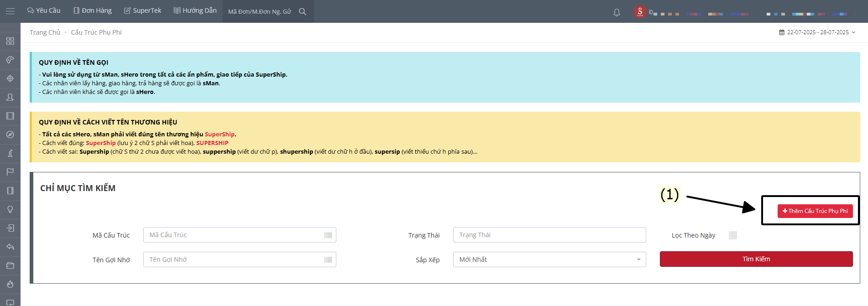The height and width of the screenshot is (306, 868).
Task: Toggle the hamburger menu sidebar
Action: tap(10, 11)
